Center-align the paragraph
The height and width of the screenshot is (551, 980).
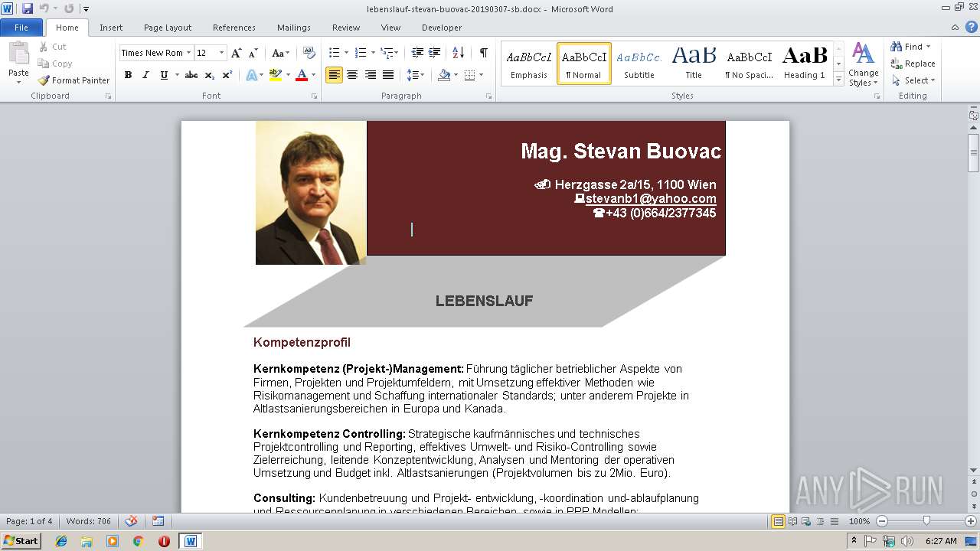[352, 75]
